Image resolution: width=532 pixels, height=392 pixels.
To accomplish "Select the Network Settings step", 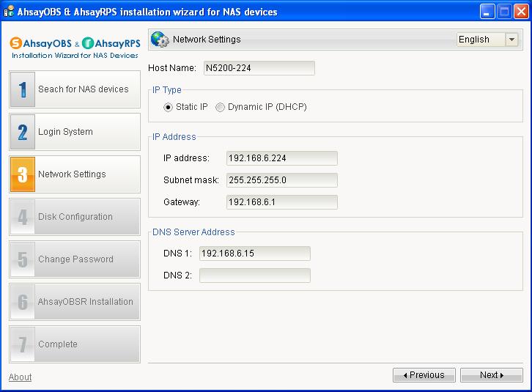I will click(x=75, y=174).
